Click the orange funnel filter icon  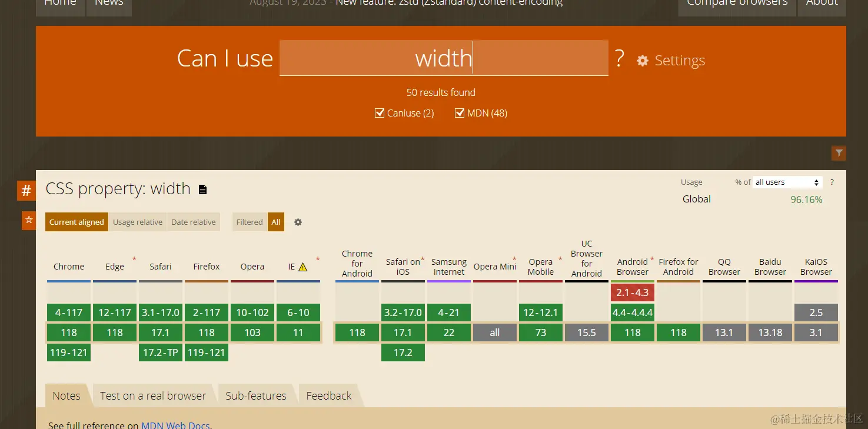click(x=839, y=153)
